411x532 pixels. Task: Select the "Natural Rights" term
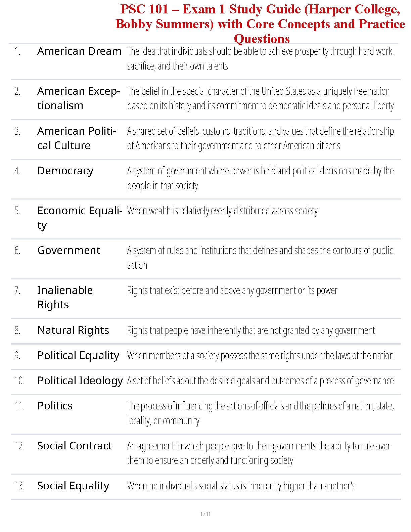point(73,330)
